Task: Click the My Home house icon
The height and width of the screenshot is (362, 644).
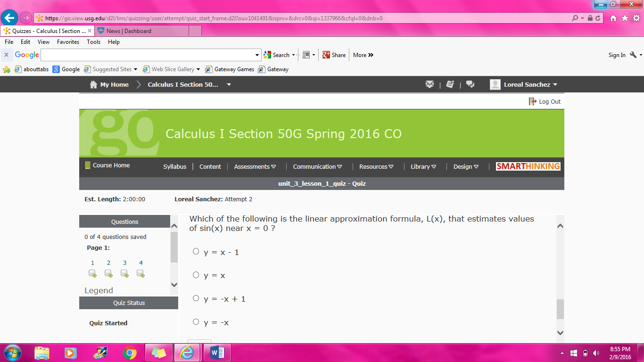Action: coord(94,84)
